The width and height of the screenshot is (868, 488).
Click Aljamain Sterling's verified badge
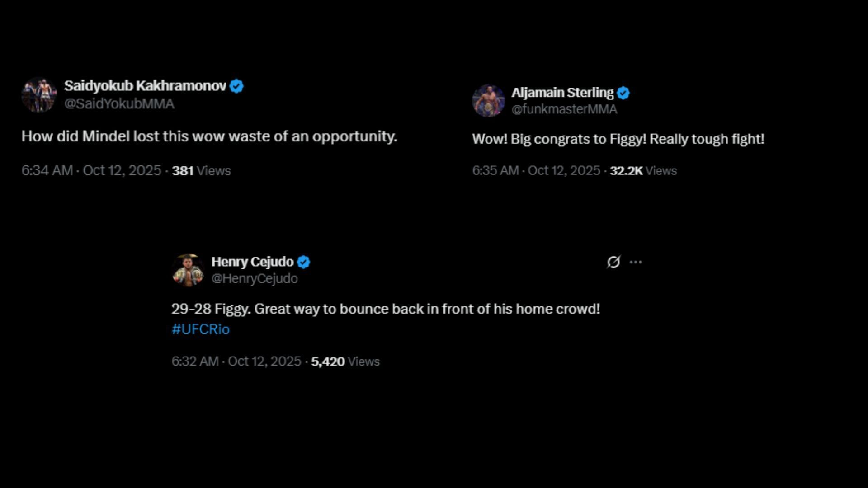pyautogui.click(x=623, y=93)
